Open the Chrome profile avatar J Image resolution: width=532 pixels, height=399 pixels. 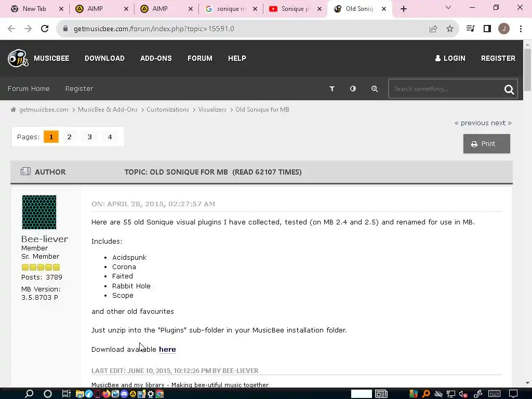(x=504, y=29)
